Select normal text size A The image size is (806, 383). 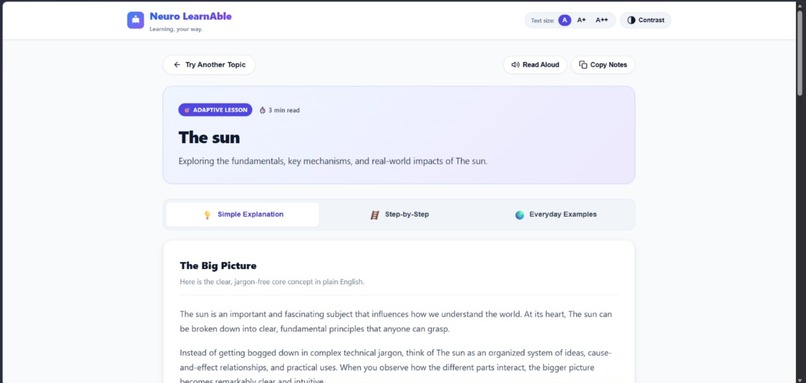(x=564, y=20)
